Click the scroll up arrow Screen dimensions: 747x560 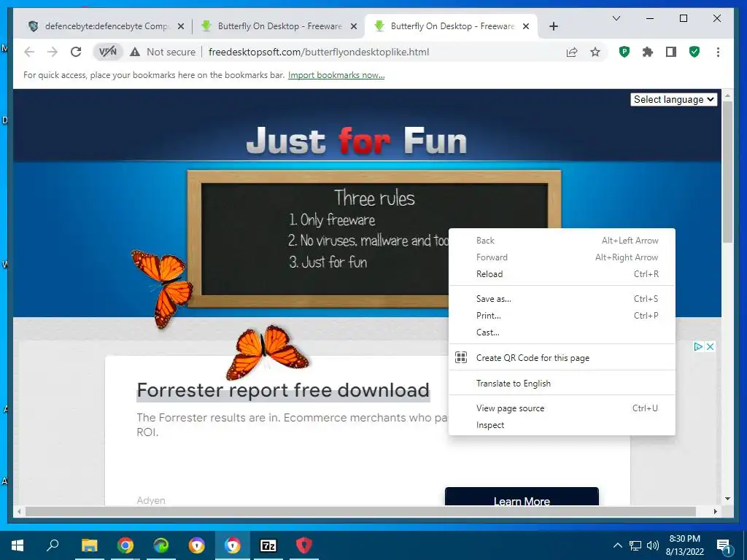pos(727,96)
